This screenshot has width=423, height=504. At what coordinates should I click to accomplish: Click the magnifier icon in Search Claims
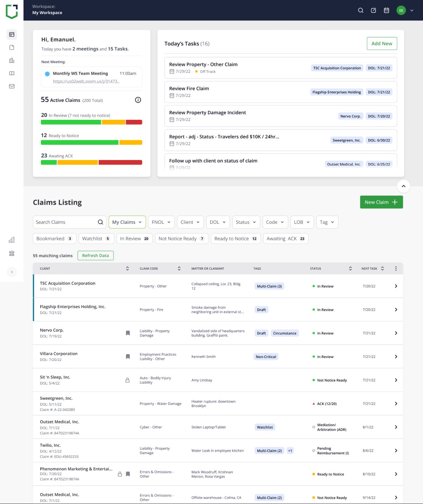click(x=100, y=222)
